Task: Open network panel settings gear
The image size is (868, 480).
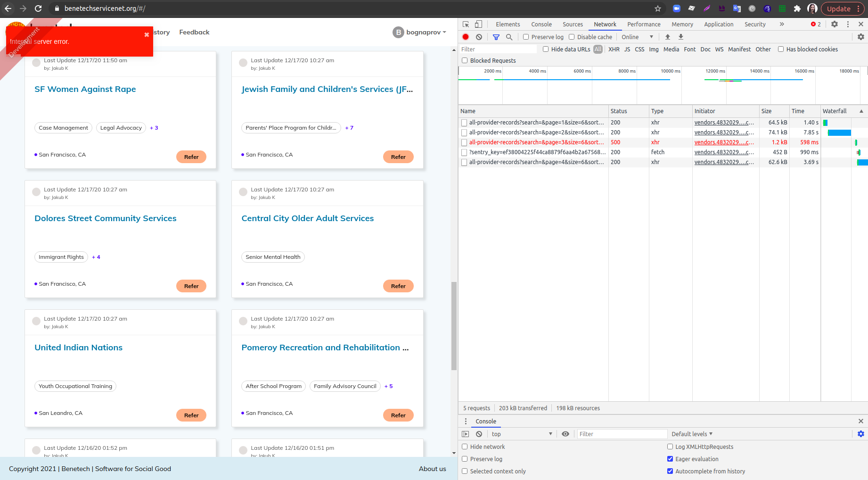Action: click(861, 37)
